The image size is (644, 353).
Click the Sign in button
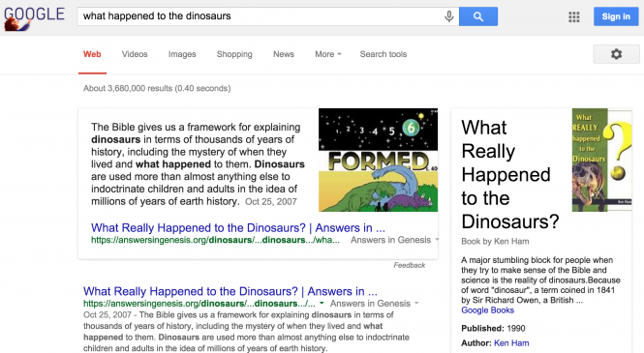[x=616, y=16]
